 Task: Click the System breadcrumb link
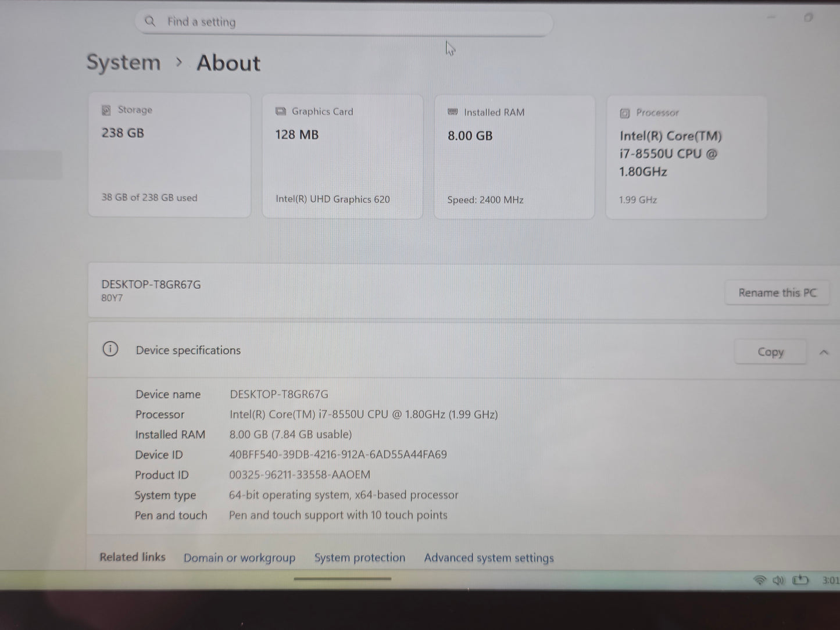click(123, 62)
